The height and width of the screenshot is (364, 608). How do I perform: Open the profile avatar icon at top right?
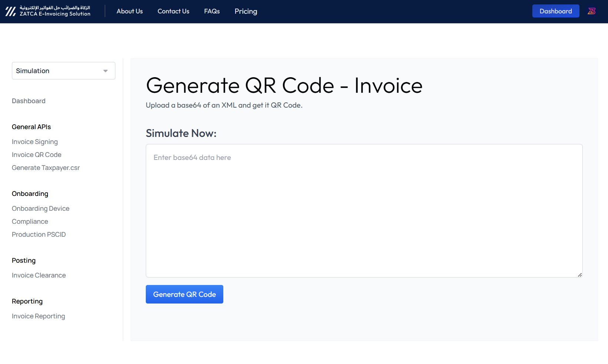pos(592,11)
